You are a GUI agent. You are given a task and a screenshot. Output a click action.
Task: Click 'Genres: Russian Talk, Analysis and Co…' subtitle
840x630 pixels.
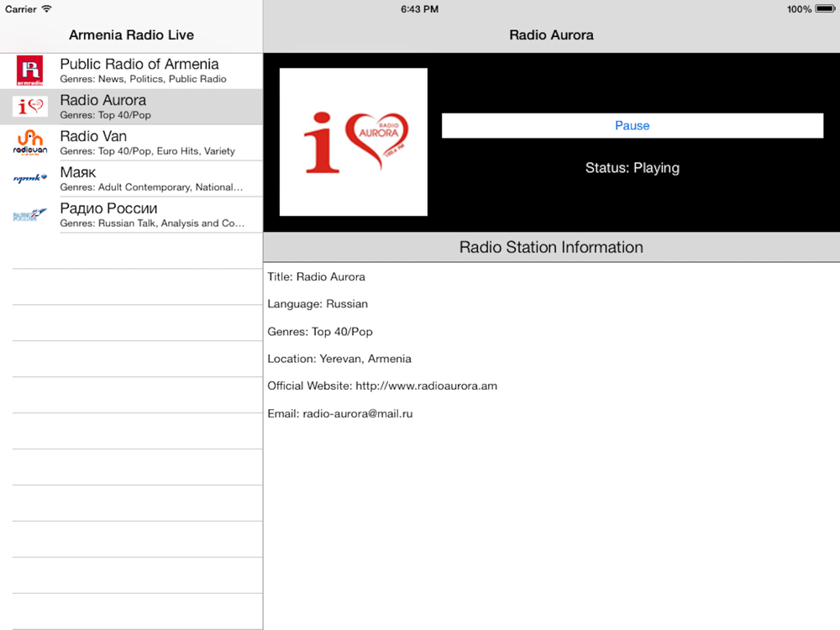(x=152, y=223)
